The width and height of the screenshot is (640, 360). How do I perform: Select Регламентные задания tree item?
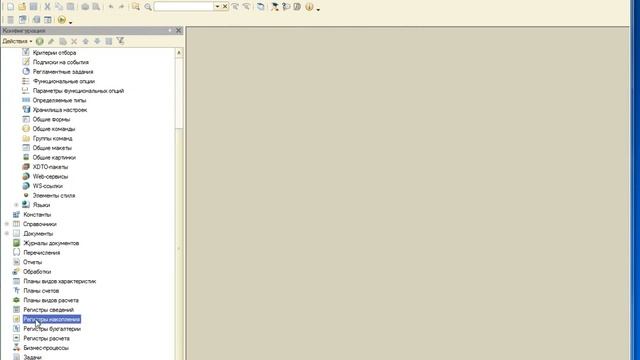point(63,71)
